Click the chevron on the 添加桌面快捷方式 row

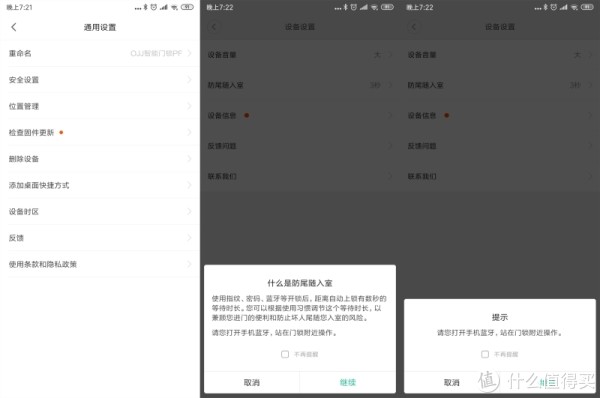pos(189,185)
